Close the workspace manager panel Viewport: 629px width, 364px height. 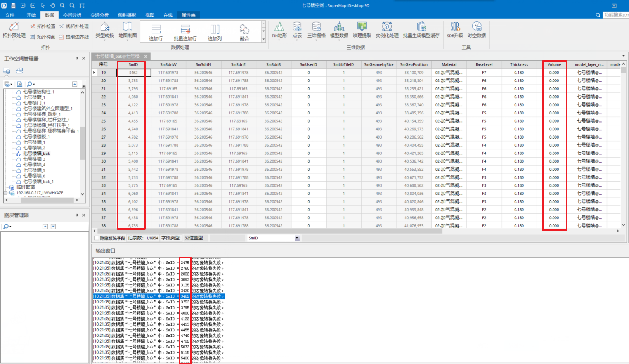83,59
